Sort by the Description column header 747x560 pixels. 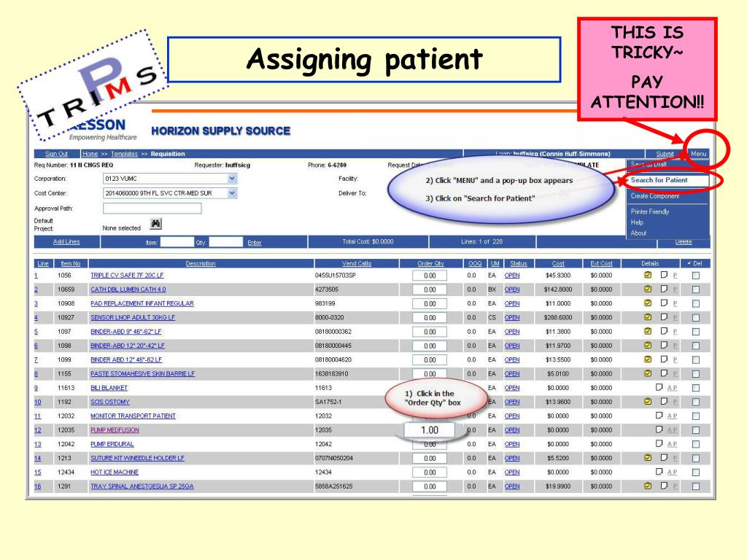(x=201, y=263)
